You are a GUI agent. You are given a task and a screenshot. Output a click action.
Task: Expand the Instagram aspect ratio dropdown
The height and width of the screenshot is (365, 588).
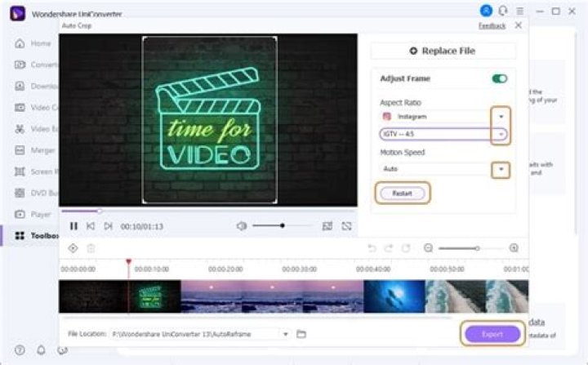[x=501, y=117]
